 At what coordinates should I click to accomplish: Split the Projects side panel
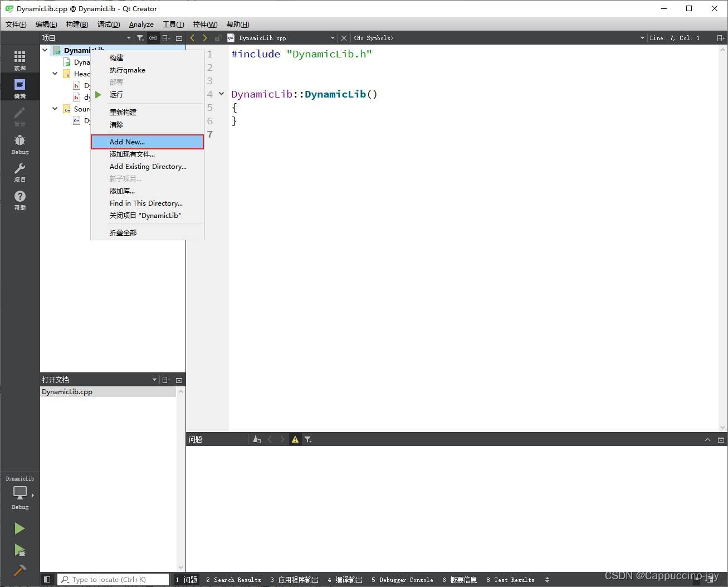[x=166, y=38]
